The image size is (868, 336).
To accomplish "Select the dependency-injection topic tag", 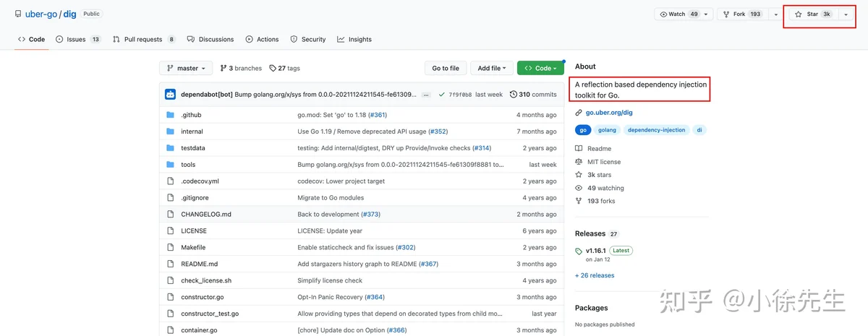I will click(x=656, y=130).
